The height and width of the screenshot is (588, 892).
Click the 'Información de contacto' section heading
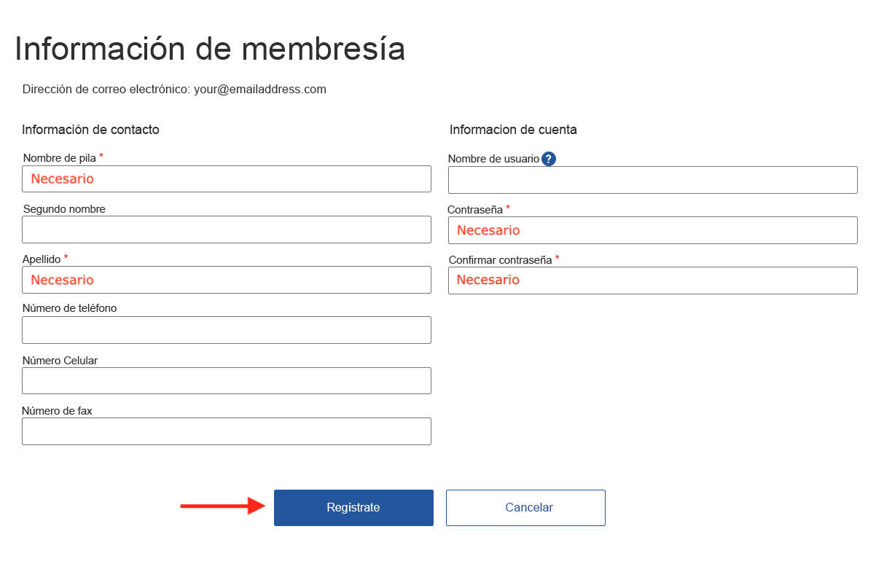pyautogui.click(x=90, y=130)
